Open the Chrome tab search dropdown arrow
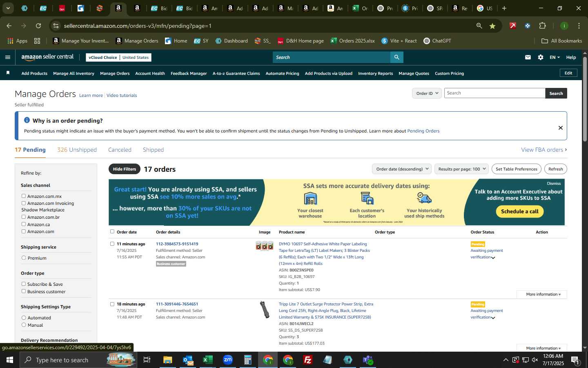 click(8, 8)
